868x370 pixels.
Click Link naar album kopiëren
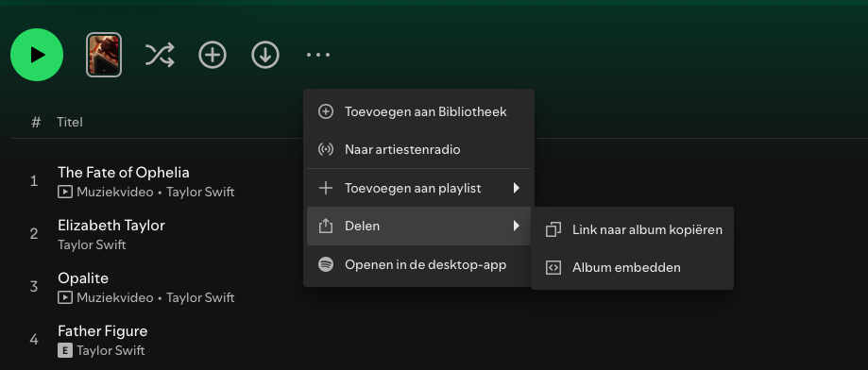tap(632, 229)
